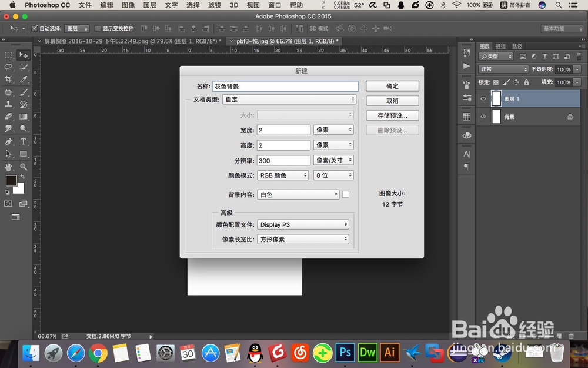Open the RGB 颜色 color mode dropdown
Image resolution: width=588 pixels, height=368 pixels.
click(x=283, y=175)
